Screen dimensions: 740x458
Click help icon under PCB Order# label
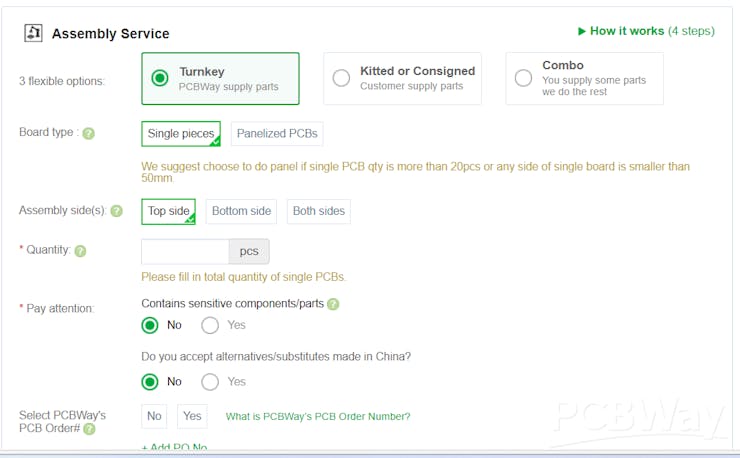(x=89, y=429)
